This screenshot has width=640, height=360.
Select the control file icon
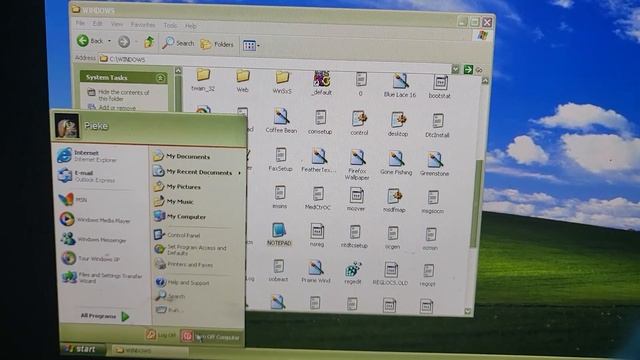pyautogui.click(x=359, y=122)
